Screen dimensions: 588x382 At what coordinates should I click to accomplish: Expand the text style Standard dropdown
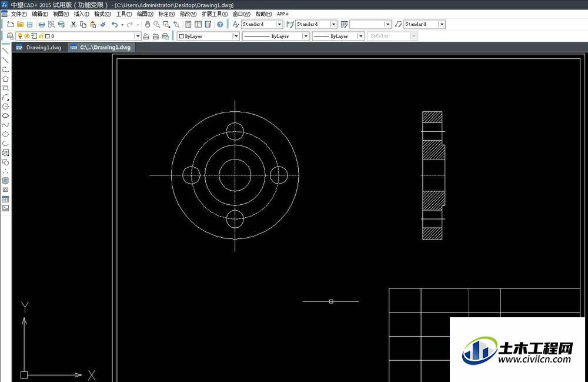pyautogui.click(x=279, y=24)
